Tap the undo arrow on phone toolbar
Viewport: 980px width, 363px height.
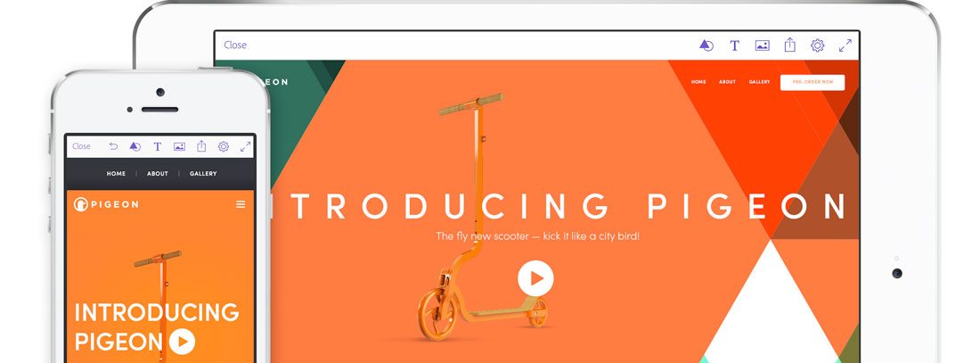[113, 146]
